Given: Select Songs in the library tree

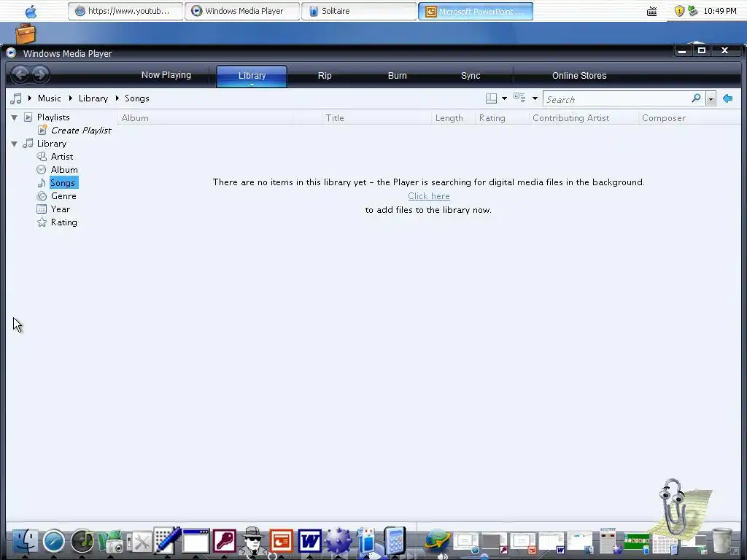Looking at the screenshot, I should pyautogui.click(x=63, y=183).
